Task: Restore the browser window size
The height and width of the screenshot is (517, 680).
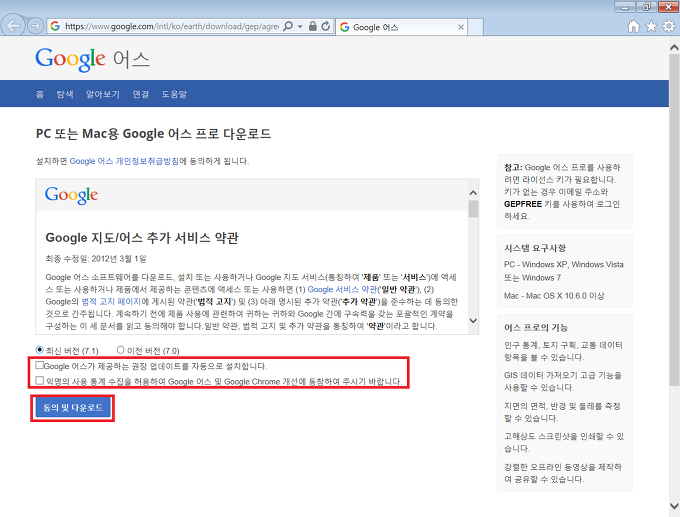Action: [646, 7]
